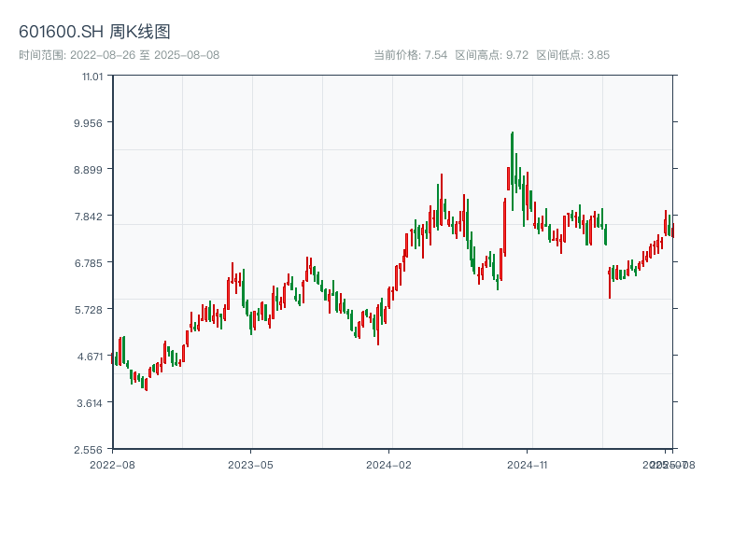Image resolution: width=747 pixels, height=560 pixels.
Task: Click the last candle at chart's right edge
Action: point(672,230)
